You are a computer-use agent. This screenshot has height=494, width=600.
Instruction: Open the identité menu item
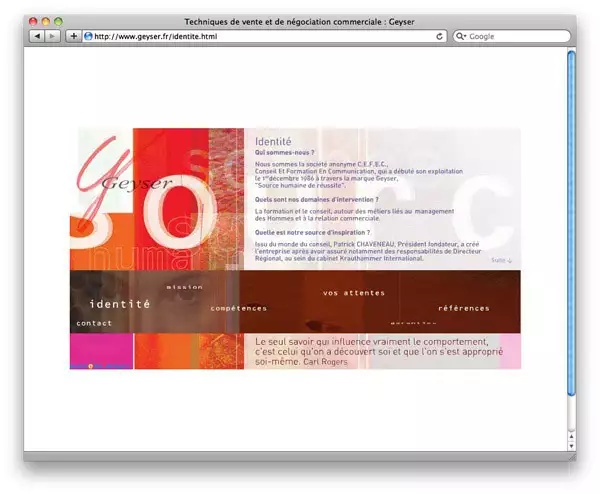click(x=120, y=304)
